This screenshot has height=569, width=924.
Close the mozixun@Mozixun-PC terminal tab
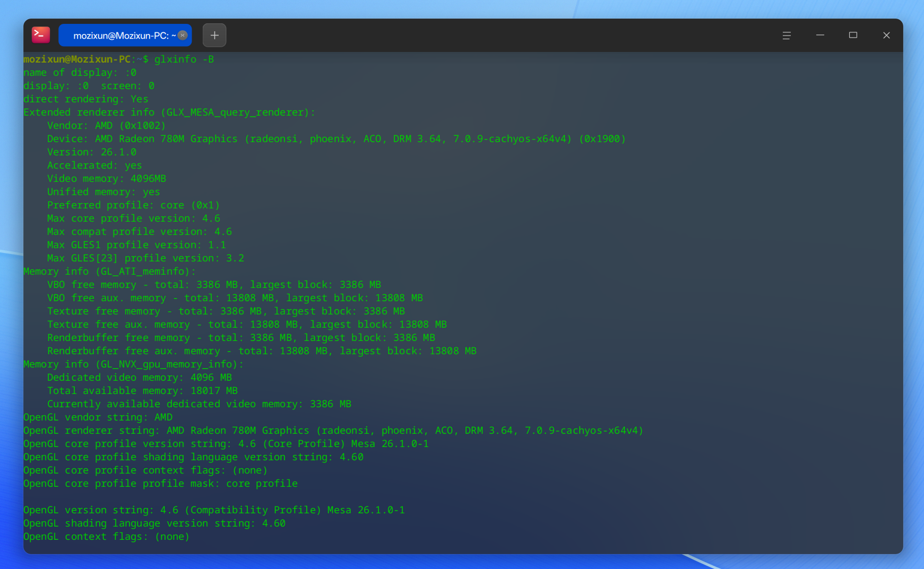[x=183, y=36]
